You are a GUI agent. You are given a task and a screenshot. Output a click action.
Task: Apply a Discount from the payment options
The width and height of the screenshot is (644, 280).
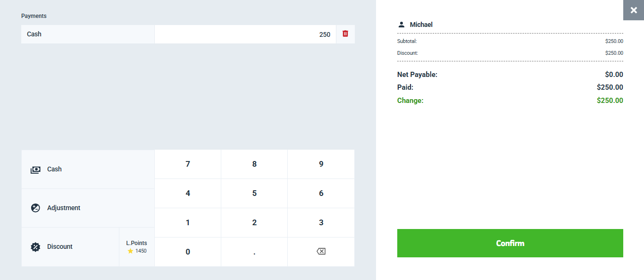click(x=70, y=247)
